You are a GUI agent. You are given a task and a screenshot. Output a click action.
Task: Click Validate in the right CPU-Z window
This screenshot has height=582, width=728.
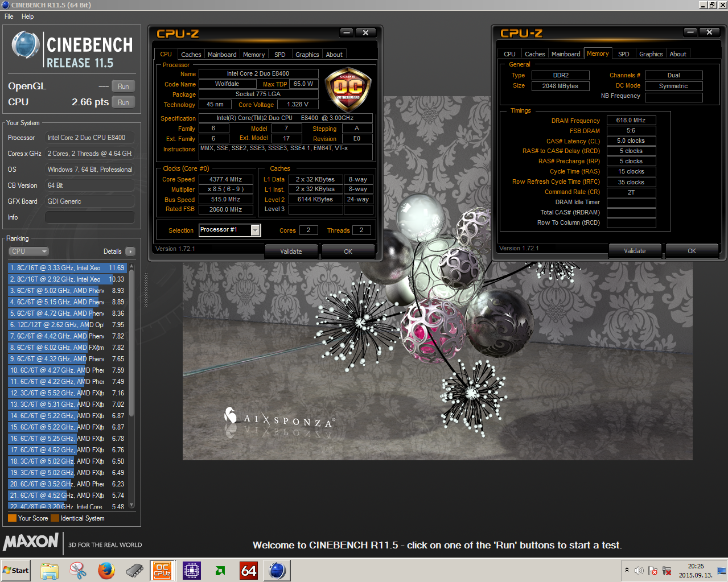tap(635, 251)
